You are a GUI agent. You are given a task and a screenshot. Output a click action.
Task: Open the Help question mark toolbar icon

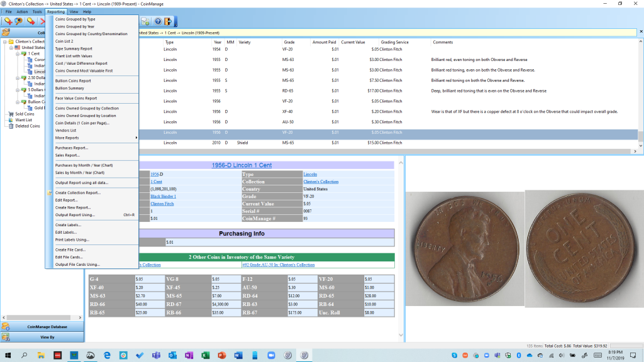pyautogui.click(x=158, y=21)
